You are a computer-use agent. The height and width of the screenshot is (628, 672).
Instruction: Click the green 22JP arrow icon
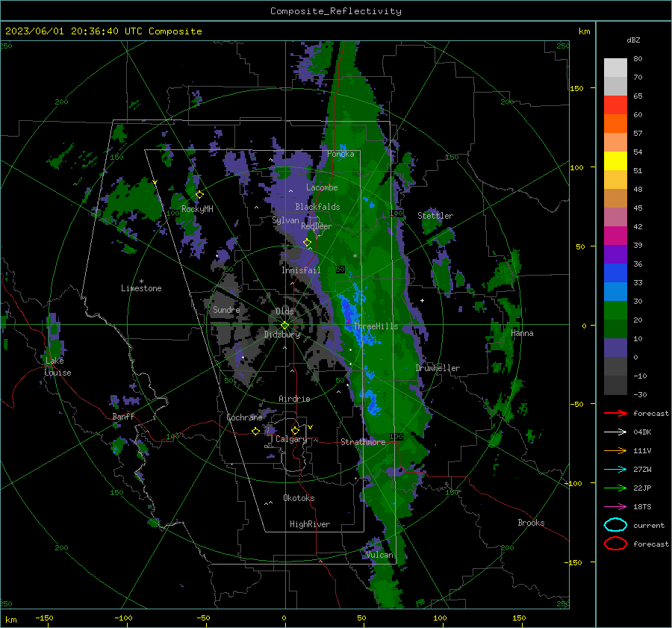(x=615, y=488)
